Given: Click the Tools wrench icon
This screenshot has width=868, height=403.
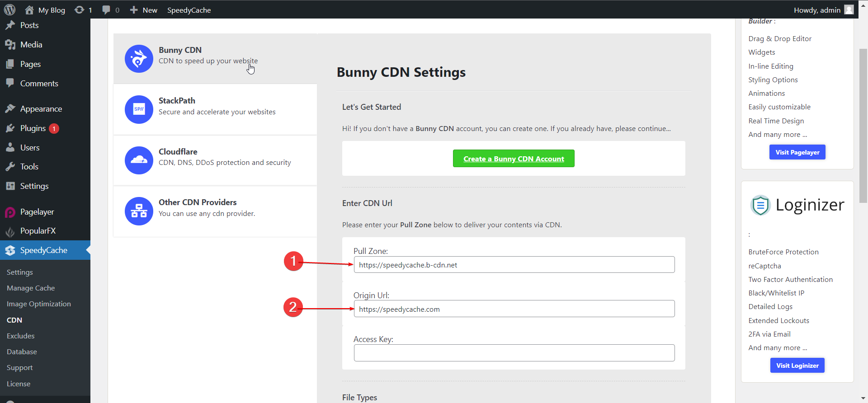Looking at the screenshot, I should 10,167.
